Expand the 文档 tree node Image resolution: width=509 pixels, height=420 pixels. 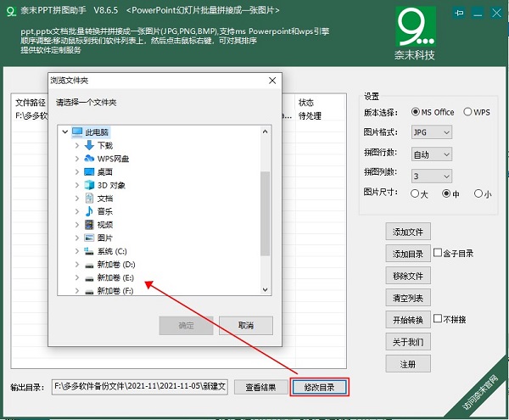[77, 199]
